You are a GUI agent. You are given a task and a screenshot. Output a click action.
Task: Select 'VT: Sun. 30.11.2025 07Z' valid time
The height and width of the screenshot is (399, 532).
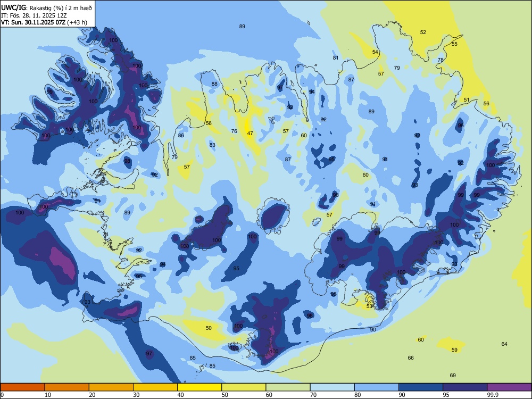33,22
